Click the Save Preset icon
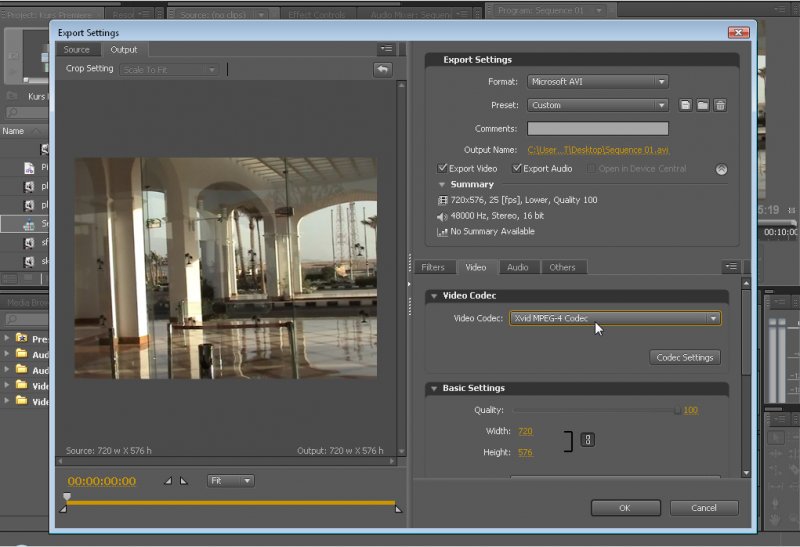800x547 pixels. (x=686, y=105)
